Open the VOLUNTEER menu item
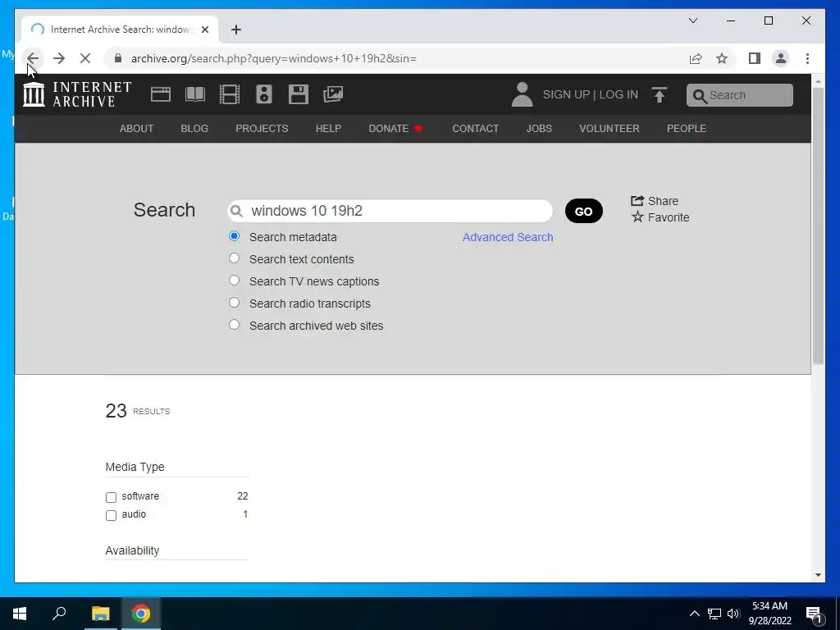The width and height of the screenshot is (840, 630). tap(609, 129)
